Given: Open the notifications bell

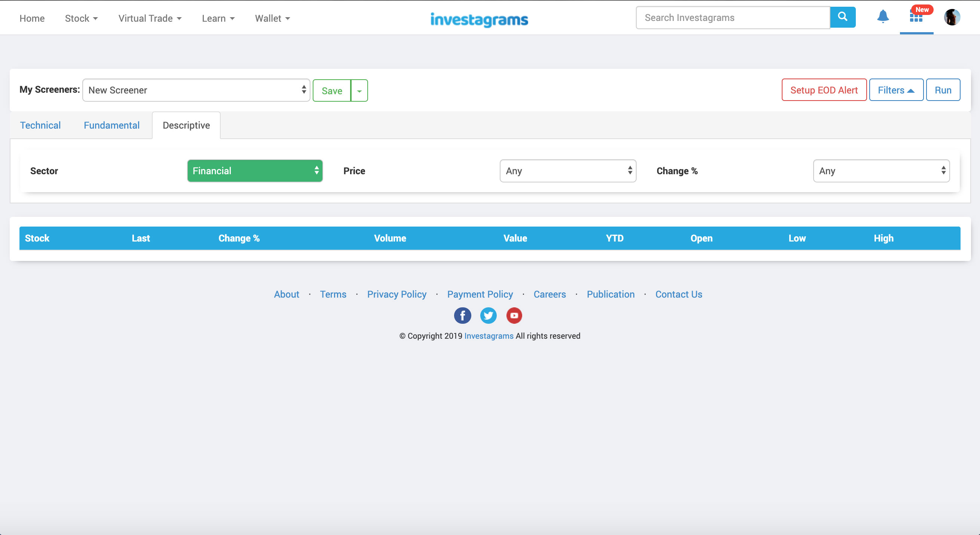Looking at the screenshot, I should coord(883,17).
